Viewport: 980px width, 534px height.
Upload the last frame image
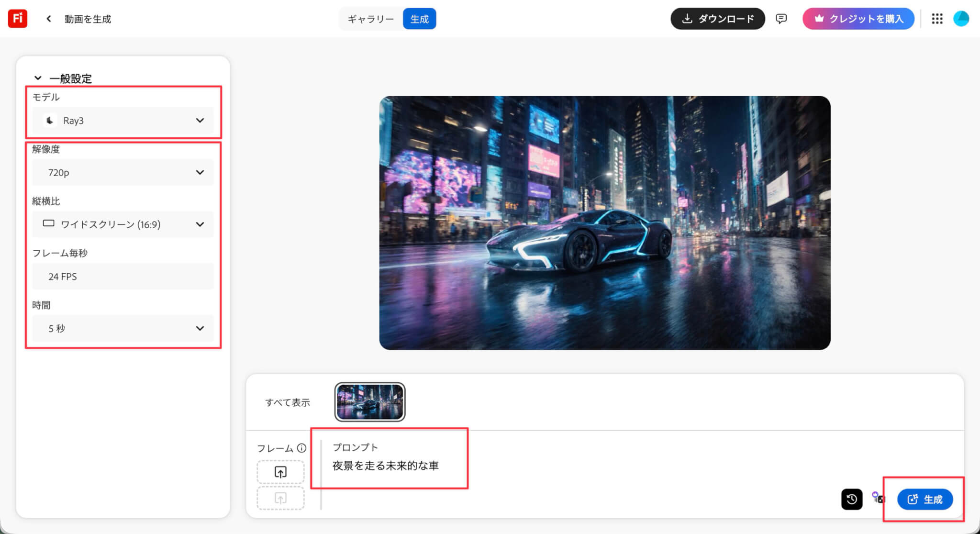[280, 499]
